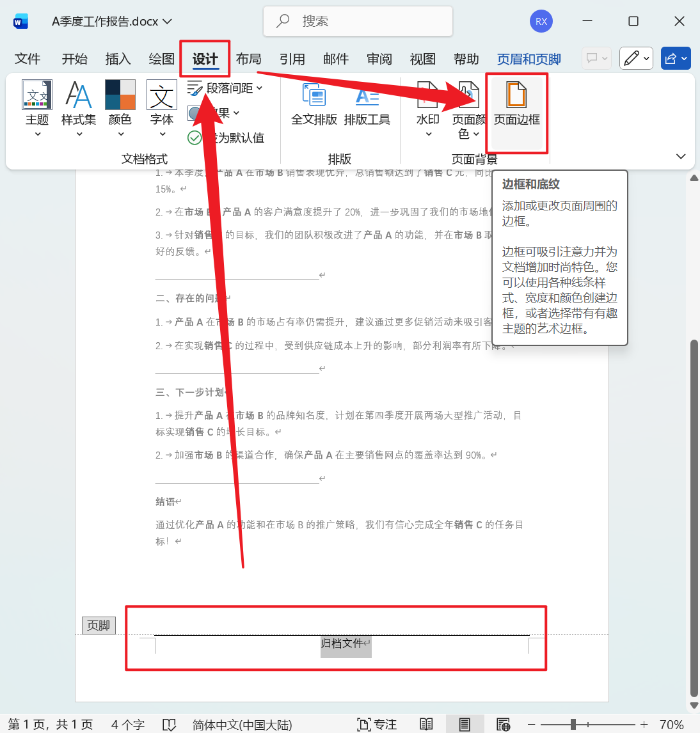Click the 页面颜色 icon

tap(468, 109)
